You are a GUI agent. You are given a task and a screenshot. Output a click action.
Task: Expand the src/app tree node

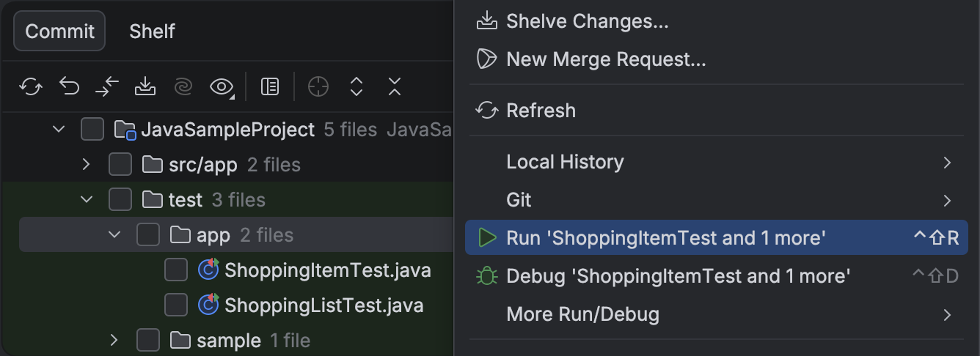(87, 165)
